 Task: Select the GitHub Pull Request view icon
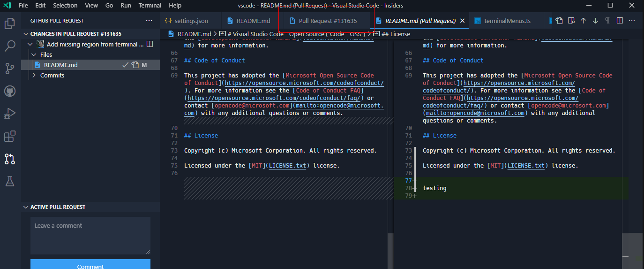pos(10,159)
